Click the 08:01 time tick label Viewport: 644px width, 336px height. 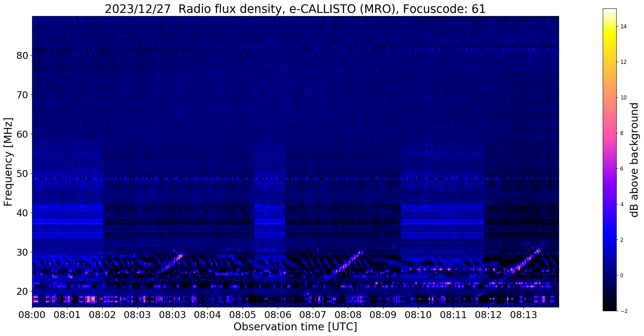tap(67, 314)
